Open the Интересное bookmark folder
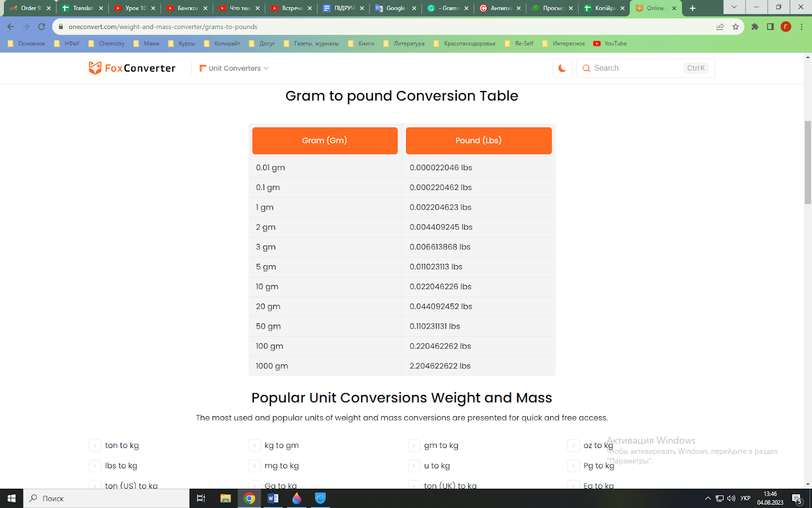 563,44
